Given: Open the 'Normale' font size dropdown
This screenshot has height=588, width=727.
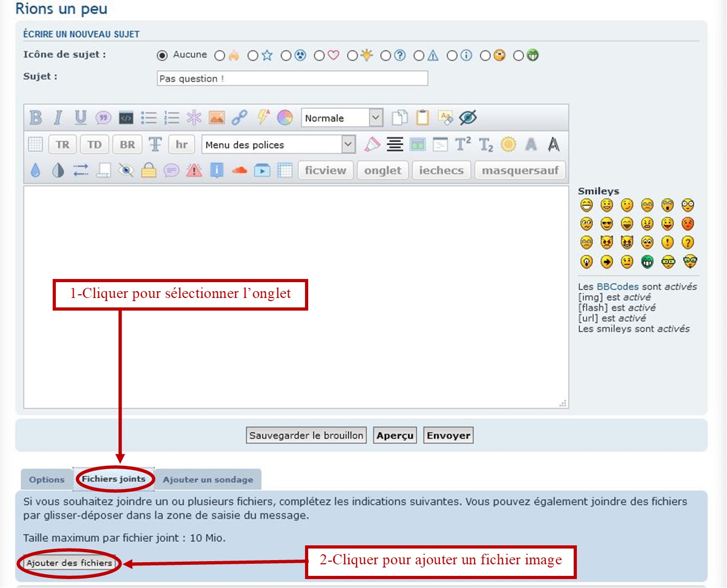Looking at the screenshot, I should 342,118.
